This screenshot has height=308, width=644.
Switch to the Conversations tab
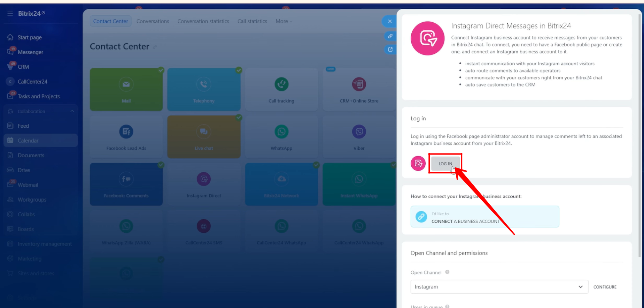[153, 21]
